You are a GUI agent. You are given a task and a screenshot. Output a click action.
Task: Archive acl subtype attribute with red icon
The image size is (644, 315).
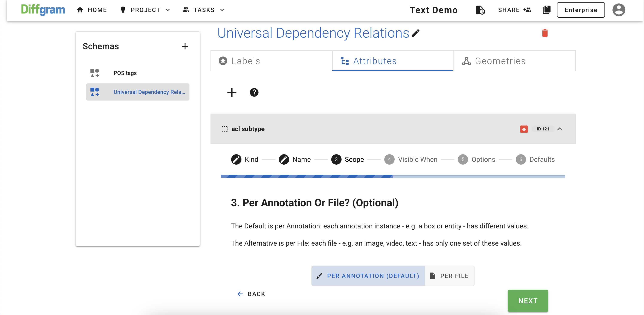point(523,129)
